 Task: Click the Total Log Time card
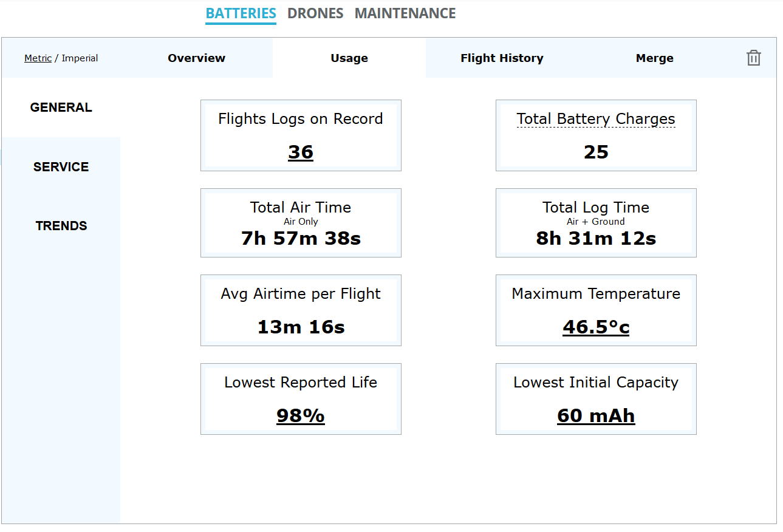click(x=596, y=223)
